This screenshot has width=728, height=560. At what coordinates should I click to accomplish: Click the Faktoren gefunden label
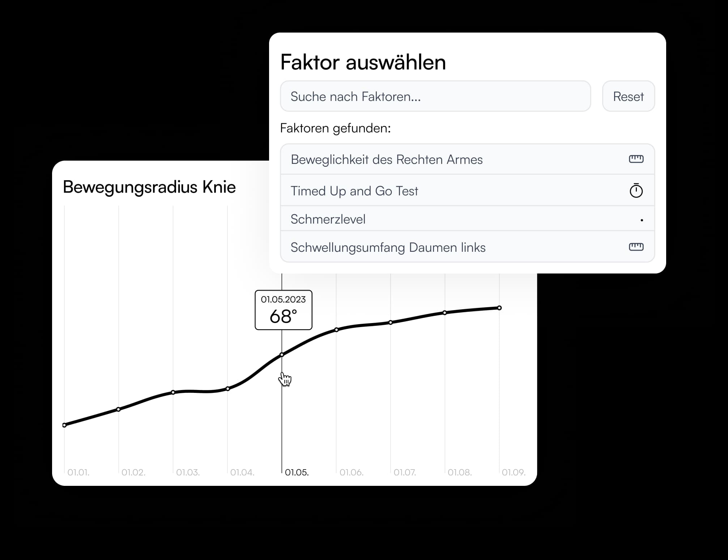336,128
